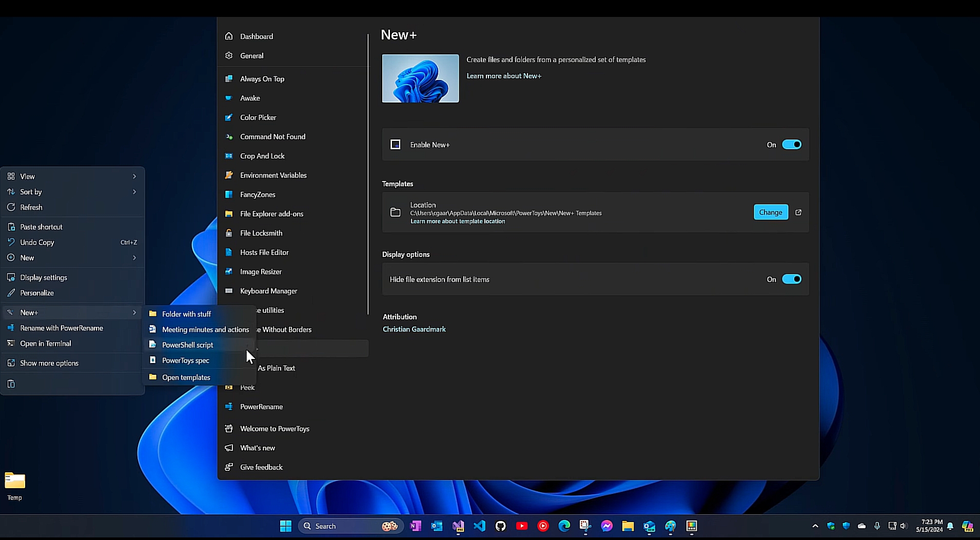Open File Explorer add-ons icon
The width and height of the screenshot is (980, 540).
(x=229, y=214)
